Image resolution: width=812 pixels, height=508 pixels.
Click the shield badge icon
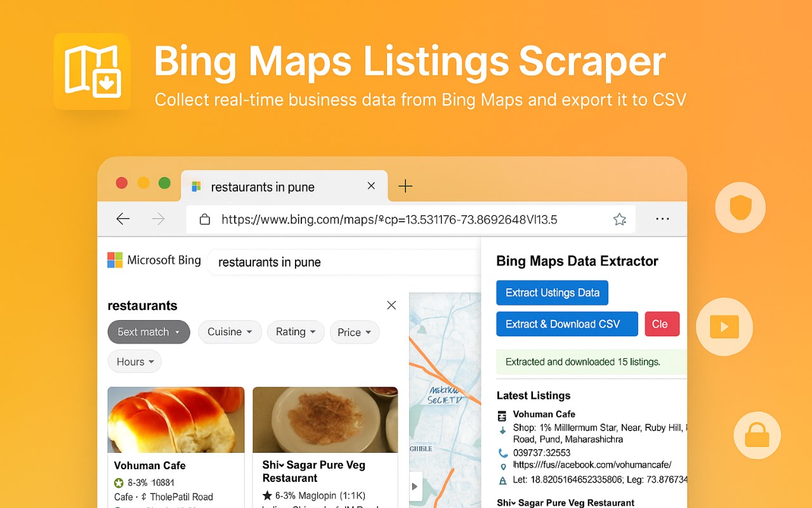tap(740, 208)
